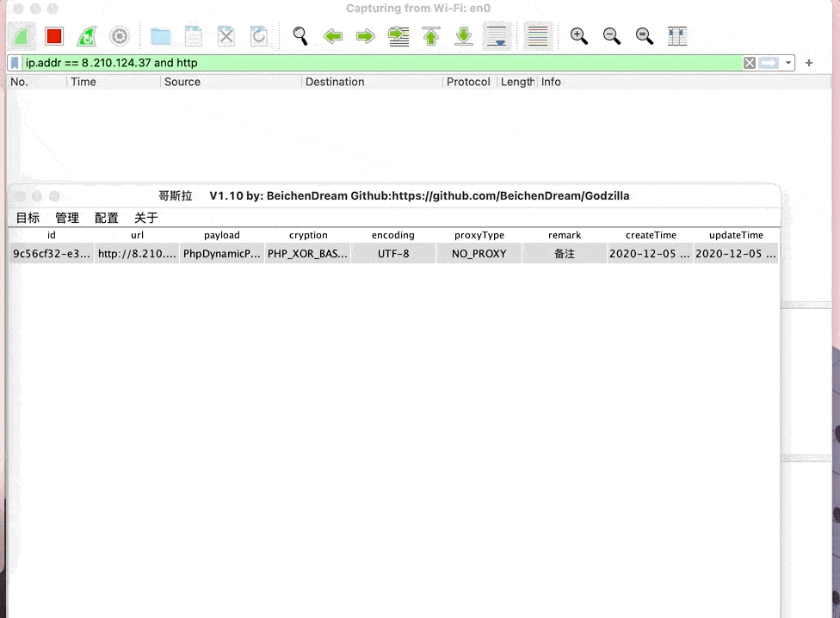Zoom in on packet text
The height and width of the screenshot is (618, 840).
[x=579, y=36]
